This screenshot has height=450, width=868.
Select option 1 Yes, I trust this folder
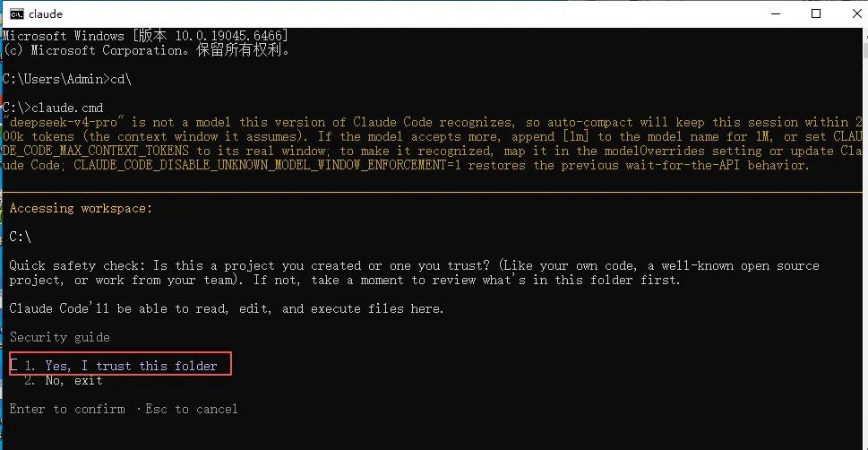[121, 366]
